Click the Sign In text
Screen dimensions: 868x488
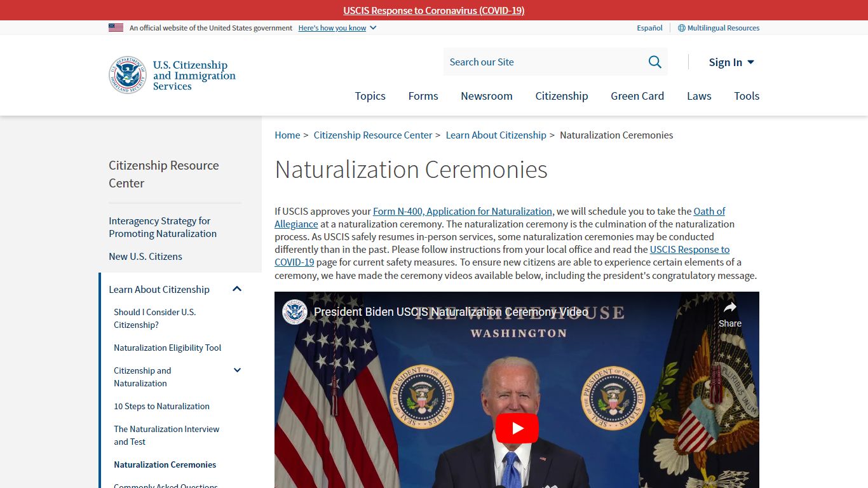click(x=726, y=62)
